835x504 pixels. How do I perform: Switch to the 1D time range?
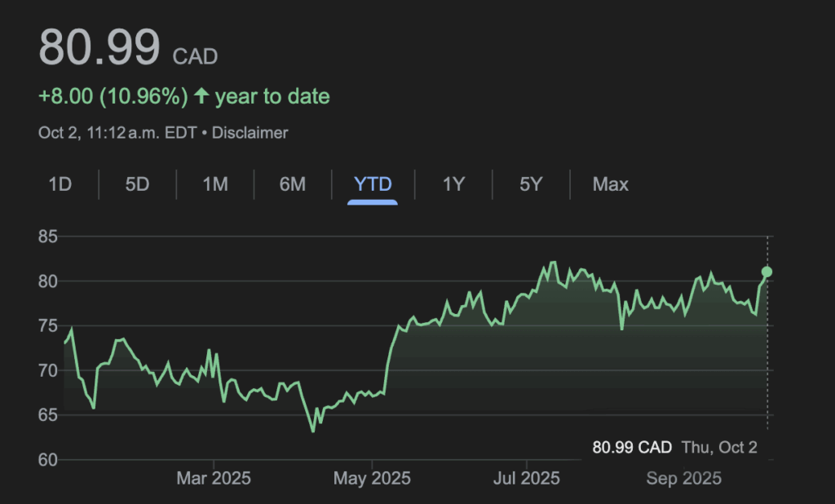click(x=60, y=184)
